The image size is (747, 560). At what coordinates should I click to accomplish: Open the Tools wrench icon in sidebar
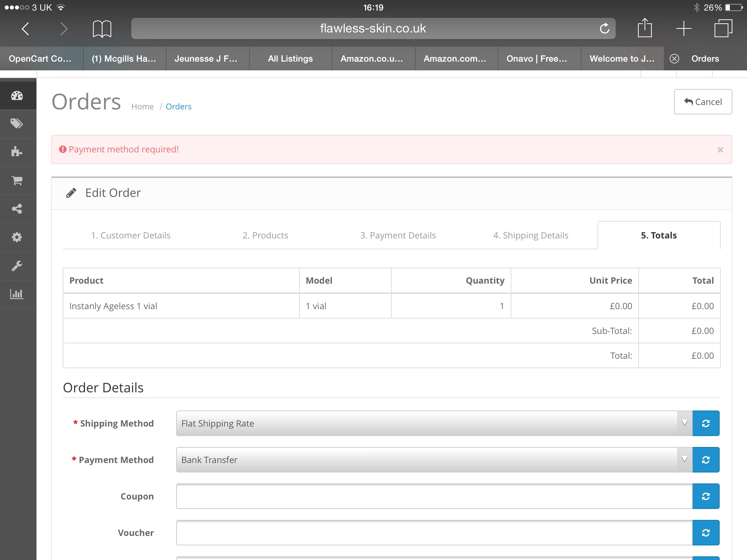coord(17,266)
